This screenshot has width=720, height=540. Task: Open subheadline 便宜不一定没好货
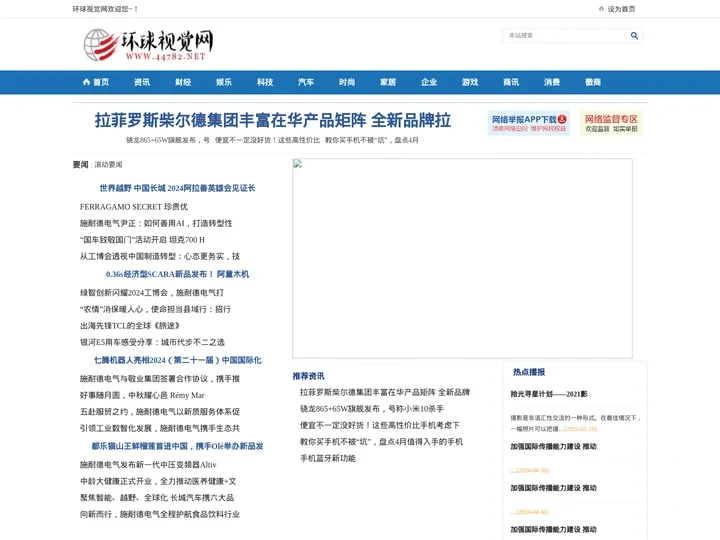click(x=267, y=140)
